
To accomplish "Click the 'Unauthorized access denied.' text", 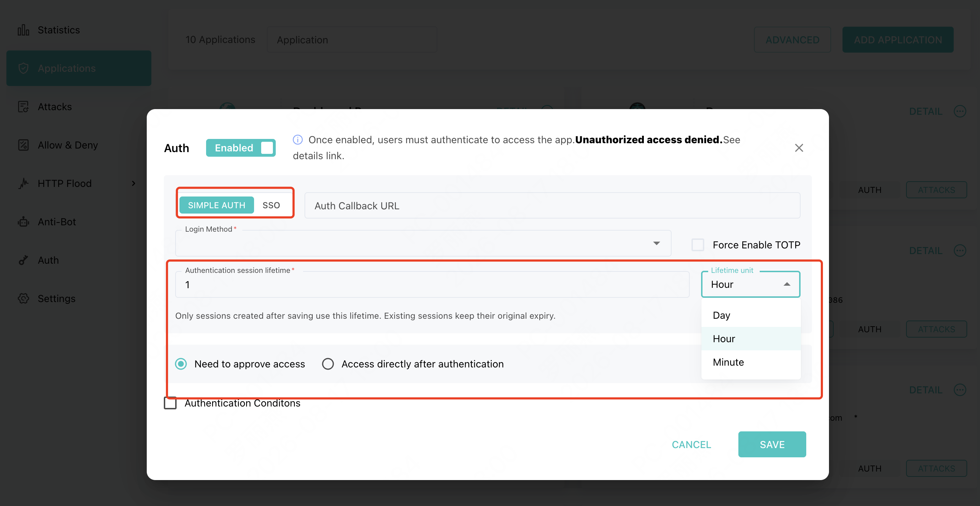I will pyautogui.click(x=648, y=140).
